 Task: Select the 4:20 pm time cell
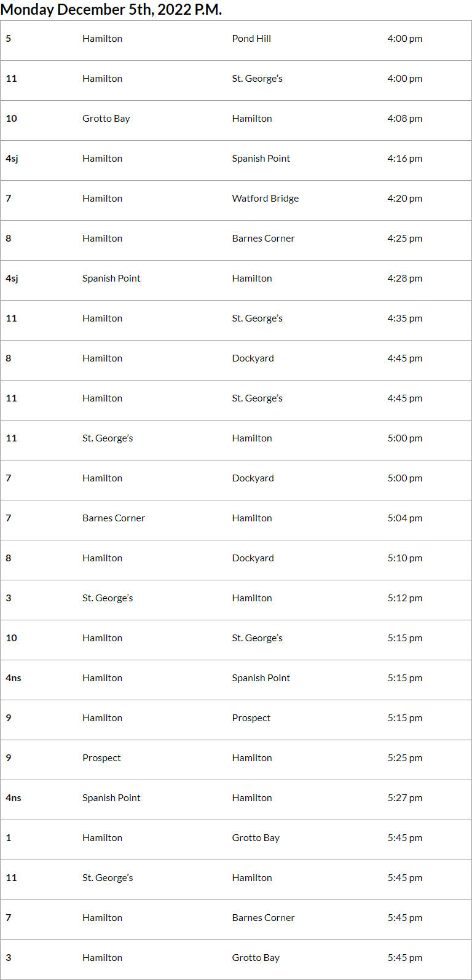404,199
